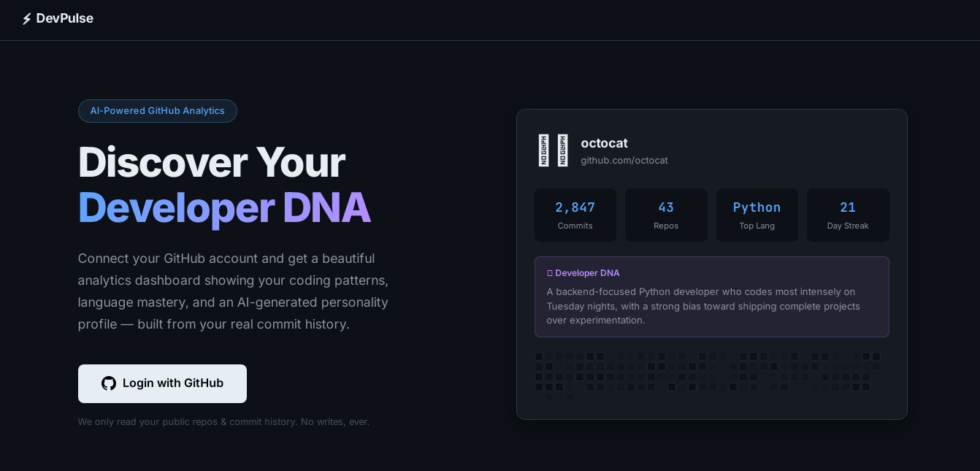
Task: Click the Developer DNA card title label
Action: (587, 273)
